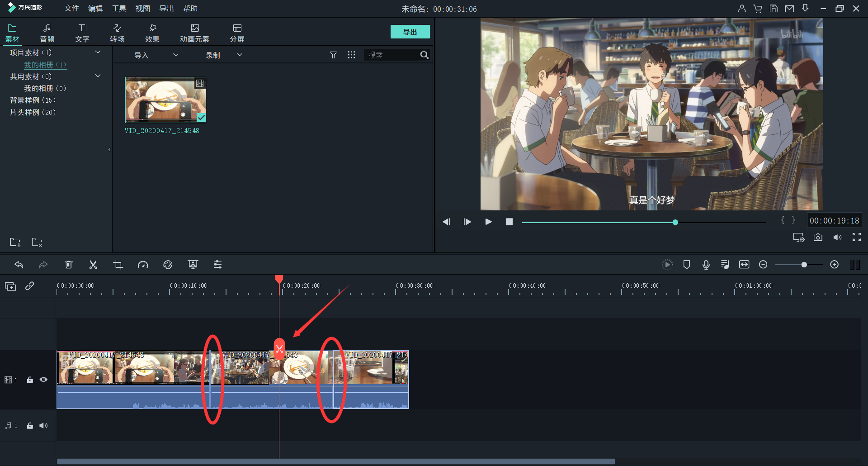Click the timeline zoom slider handle

(x=804, y=265)
